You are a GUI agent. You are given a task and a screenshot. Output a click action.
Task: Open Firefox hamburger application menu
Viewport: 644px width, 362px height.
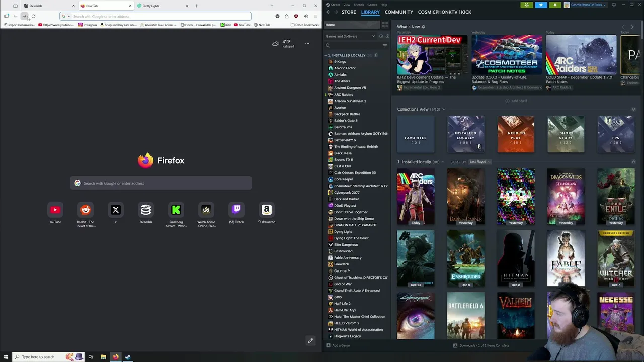pyautogui.click(x=315, y=16)
